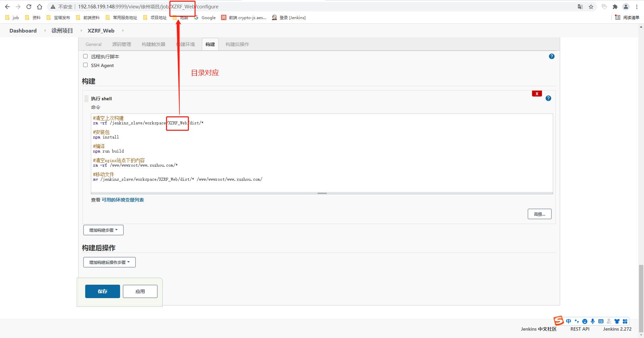Click the drag handle of 执行 shell step
Image resolution: width=644 pixels, height=338 pixels.
[87, 98]
